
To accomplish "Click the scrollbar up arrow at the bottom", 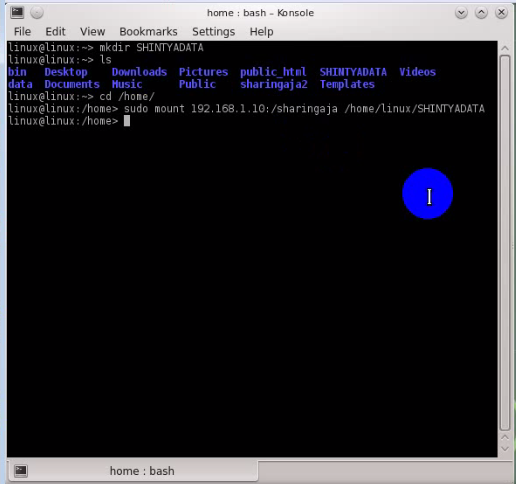I will pyautogui.click(x=505, y=437).
